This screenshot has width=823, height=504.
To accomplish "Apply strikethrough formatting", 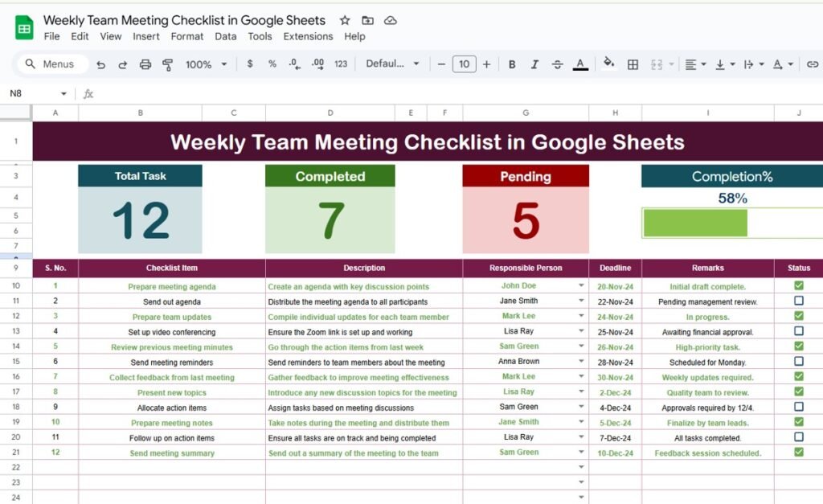I will [x=557, y=64].
